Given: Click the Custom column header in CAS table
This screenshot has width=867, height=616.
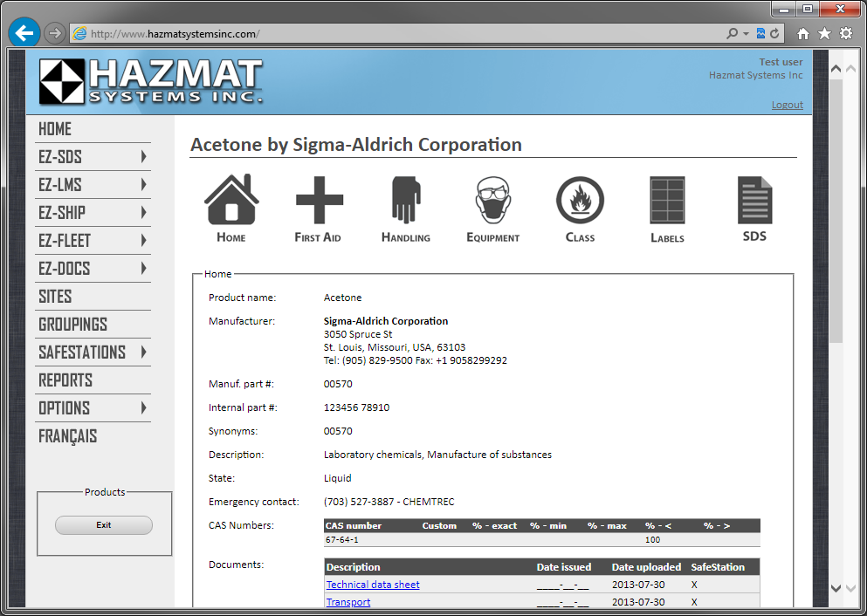Looking at the screenshot, I should [439, 525].
